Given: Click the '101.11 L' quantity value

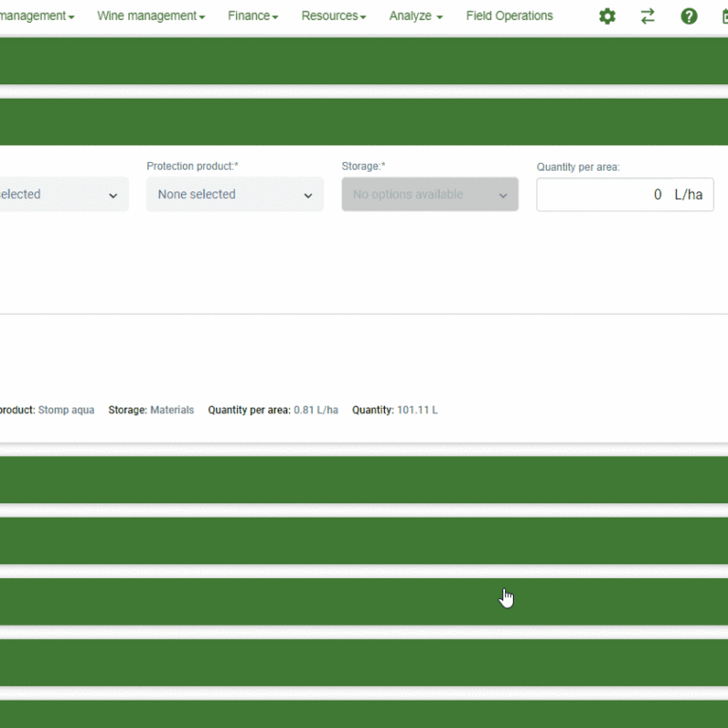Looking at the screenshot, I should click(417, 409).
